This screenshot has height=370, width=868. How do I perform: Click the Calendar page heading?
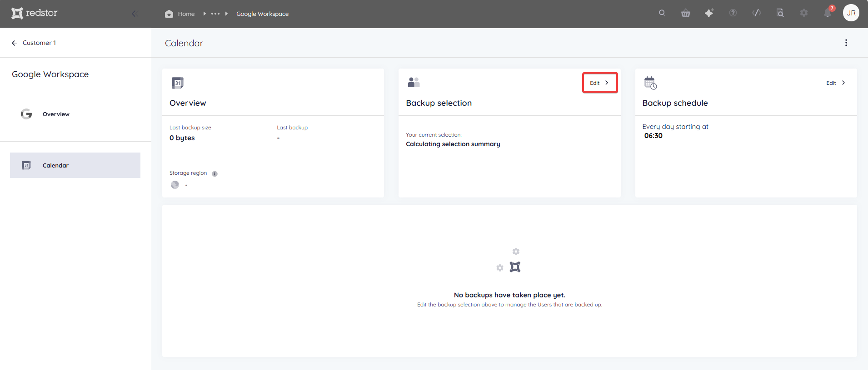(x=184, y=43)
